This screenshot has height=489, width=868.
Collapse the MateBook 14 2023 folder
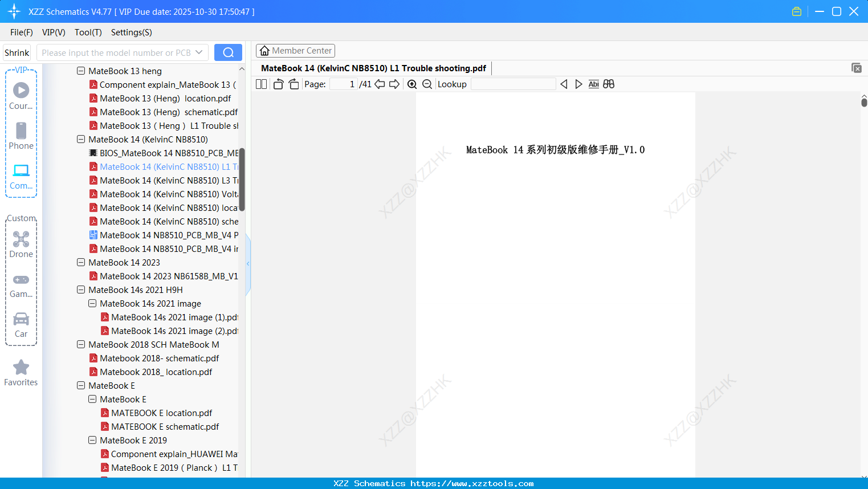81,263
